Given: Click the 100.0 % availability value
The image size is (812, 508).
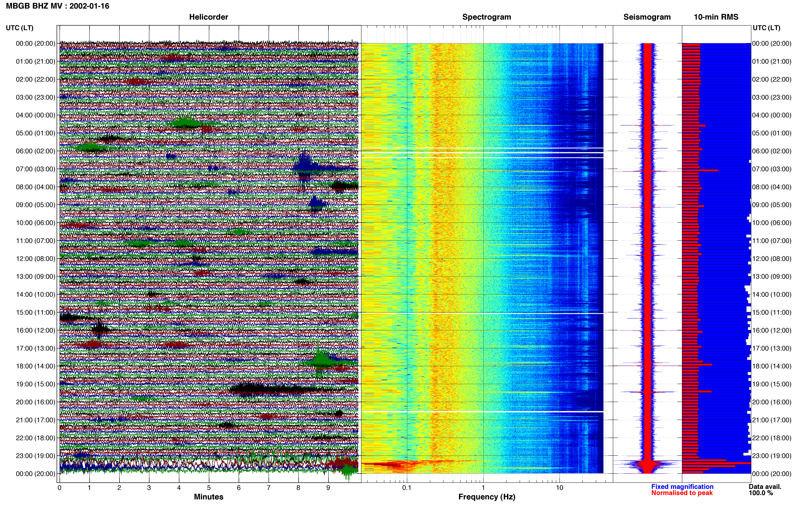Looking at the screenshot, I should [x=761, y=493].
